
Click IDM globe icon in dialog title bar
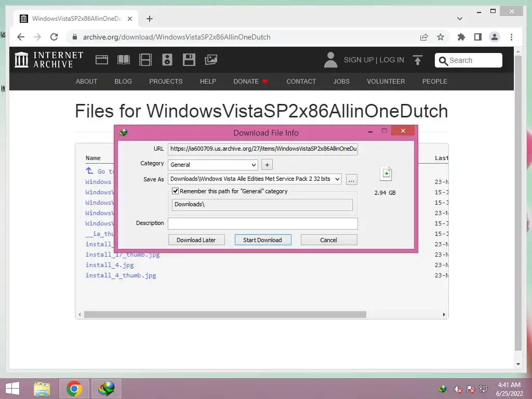click(123, 132)
